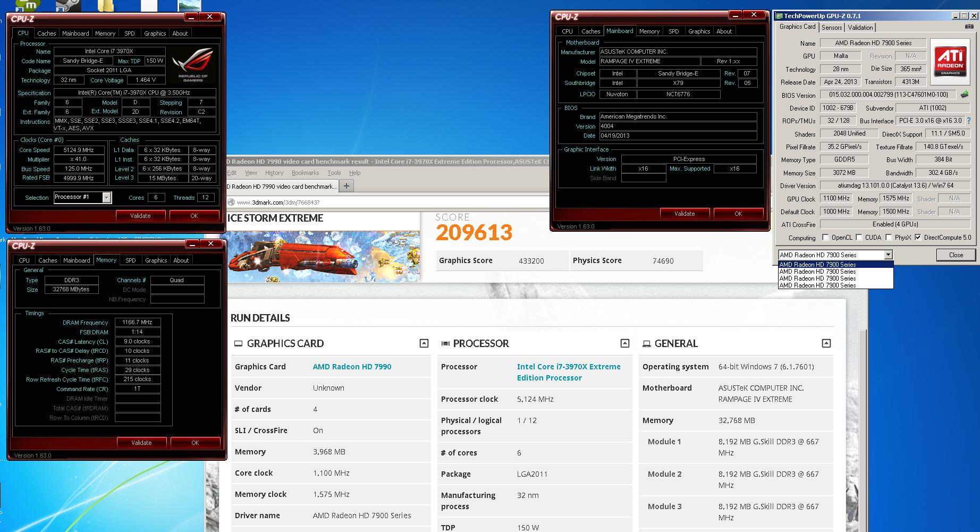The image size is (980, 532).
Task: Click the Bus Interface question mark icon
Action: (969, 121)
